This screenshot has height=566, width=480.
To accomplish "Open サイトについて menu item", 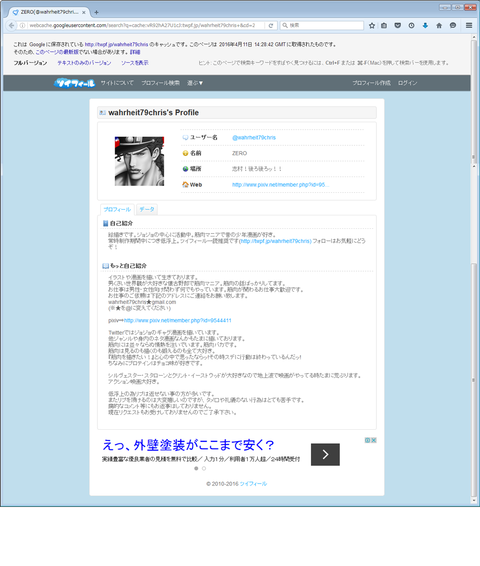I will (x=117, y=83).
